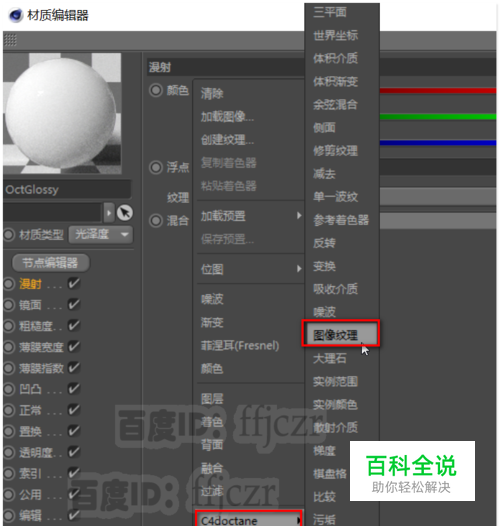The height and width of the screenshot is (526, 500).
Task: Click the material preview sphere thumbnail
Action: coord(62,113)
